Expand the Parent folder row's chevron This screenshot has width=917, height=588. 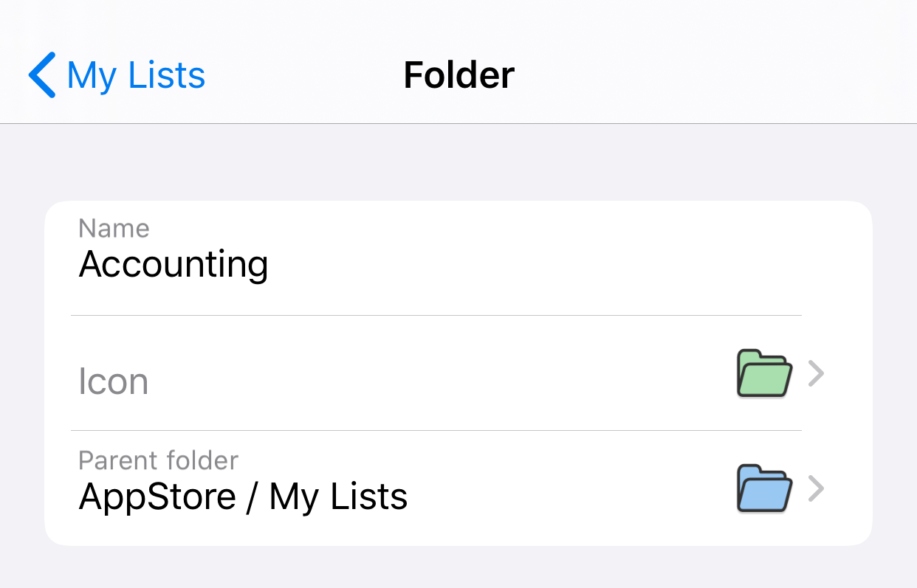pyautogui.click(x=816, y=488)
